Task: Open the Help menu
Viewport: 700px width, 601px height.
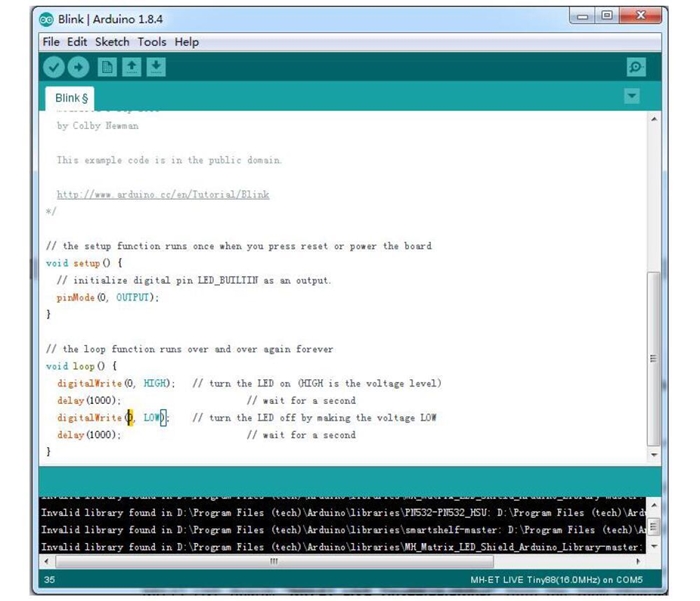Action: click(187, 42)
